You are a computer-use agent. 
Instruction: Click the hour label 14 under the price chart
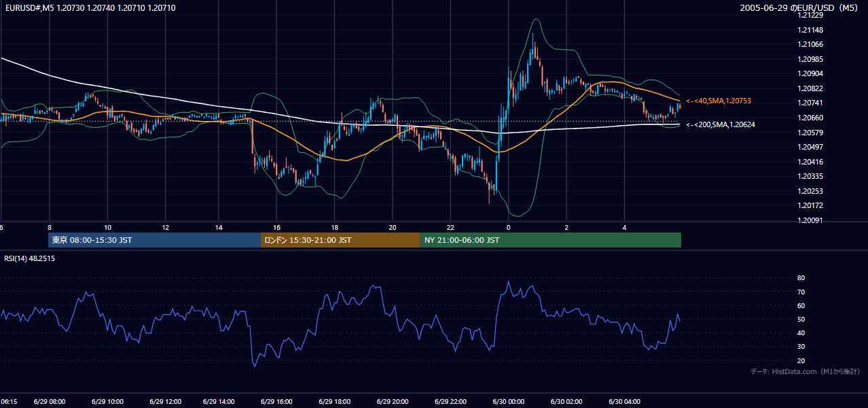click(x=219, y=227)
